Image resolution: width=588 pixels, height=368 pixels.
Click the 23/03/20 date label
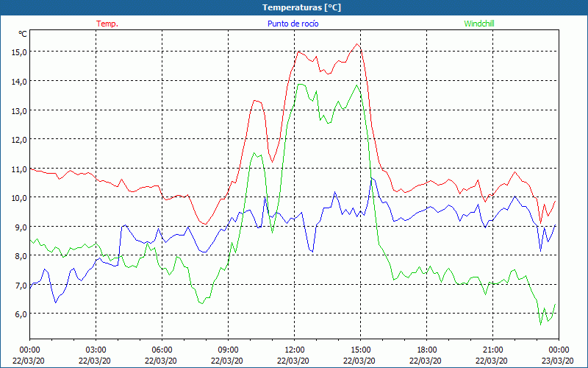[x=558, y=361]
